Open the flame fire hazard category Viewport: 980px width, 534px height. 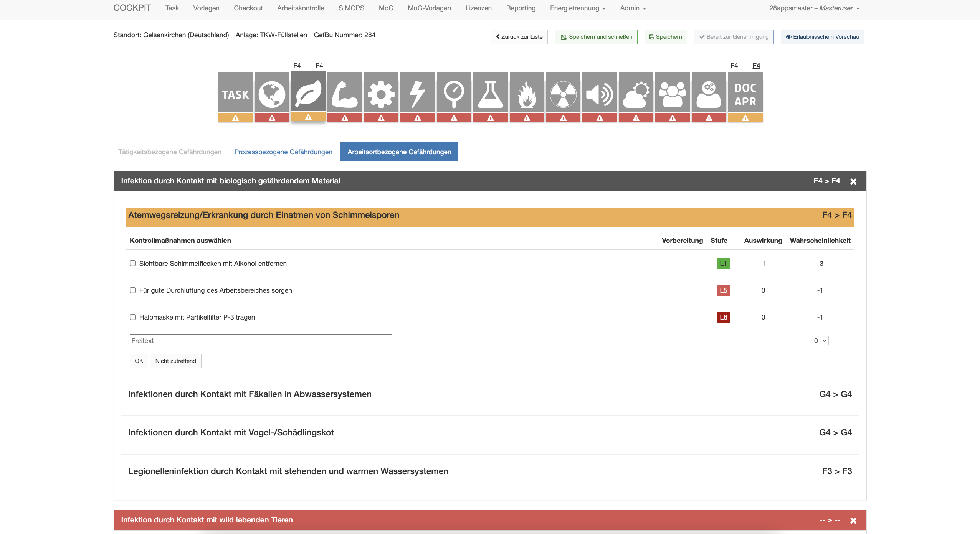[x=527, y=94]
